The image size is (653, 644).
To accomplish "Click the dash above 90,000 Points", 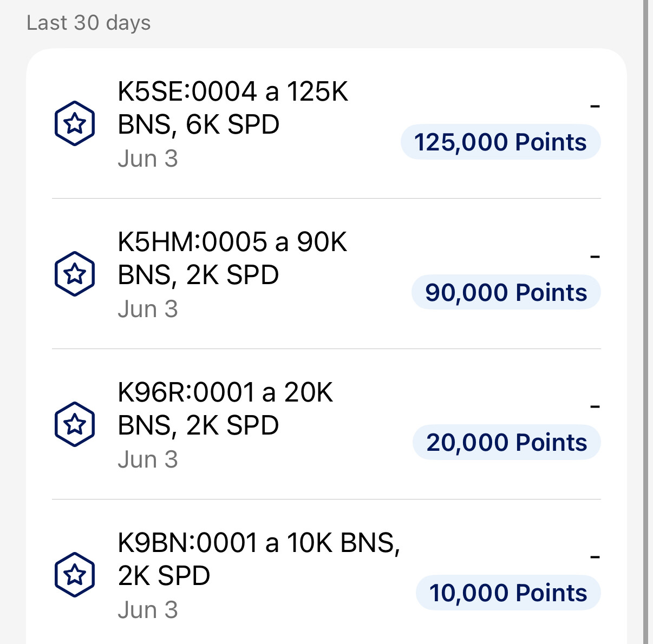I will coord(595,257).
